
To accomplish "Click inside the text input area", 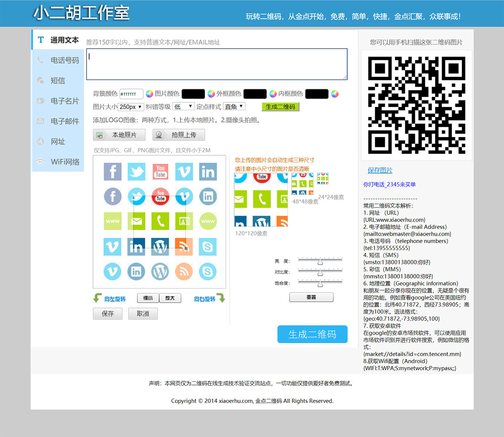I will click(x=217, y=64).
